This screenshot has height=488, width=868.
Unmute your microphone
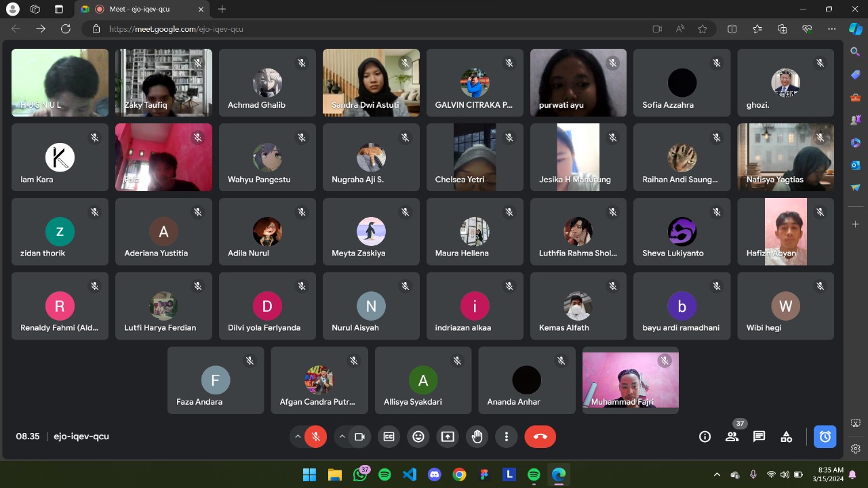(x=315, y=437)
